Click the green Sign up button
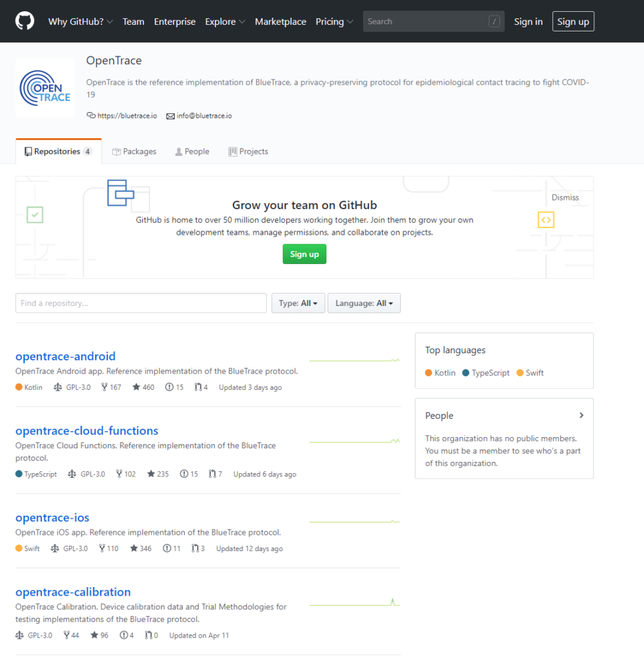The width and height of the screenshot is (644, 671). (304, 254)
